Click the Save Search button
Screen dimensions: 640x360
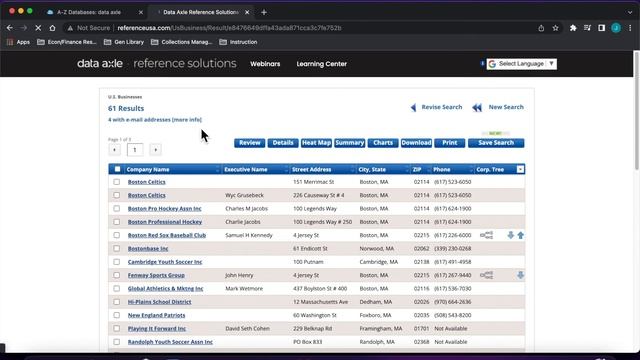[x=496, y=143]
